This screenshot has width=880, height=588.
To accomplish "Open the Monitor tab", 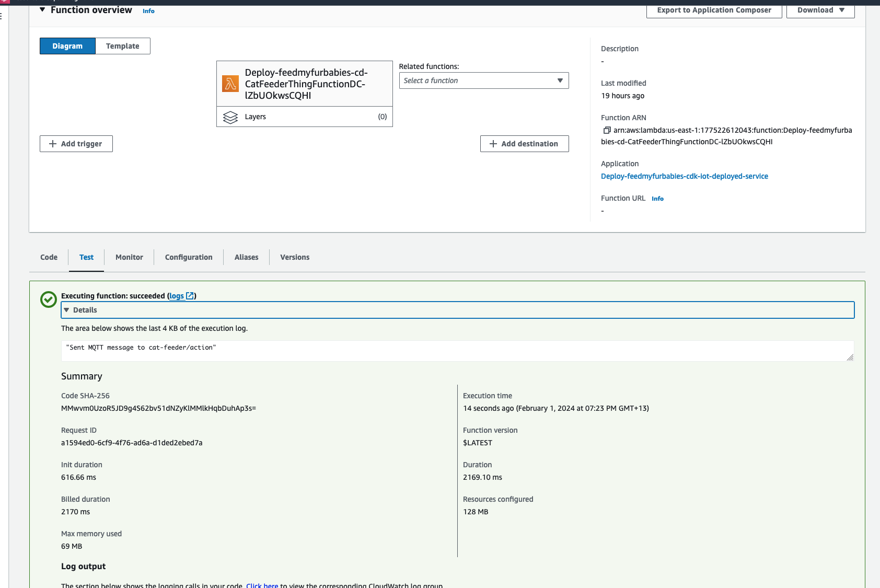I will [x=129, y=257].
